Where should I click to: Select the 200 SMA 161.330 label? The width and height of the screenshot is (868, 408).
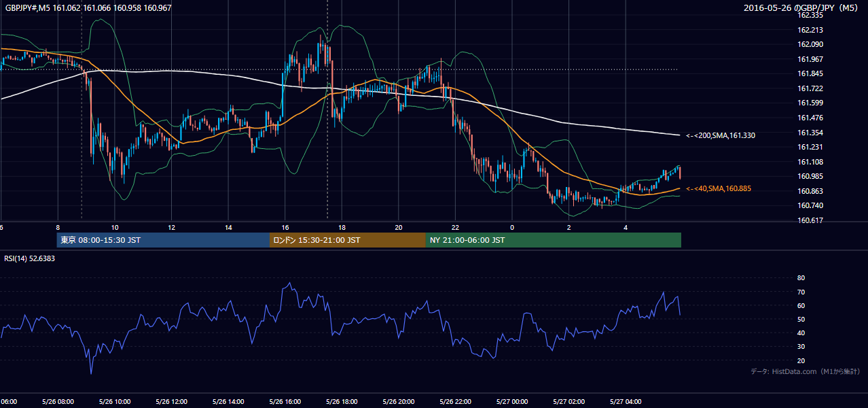pos(721,135)
